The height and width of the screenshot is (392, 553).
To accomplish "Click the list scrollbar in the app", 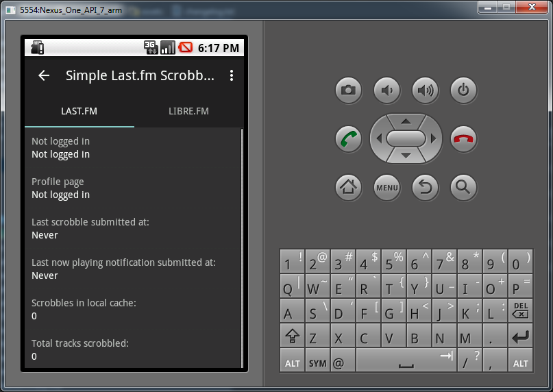I will 242,248.
